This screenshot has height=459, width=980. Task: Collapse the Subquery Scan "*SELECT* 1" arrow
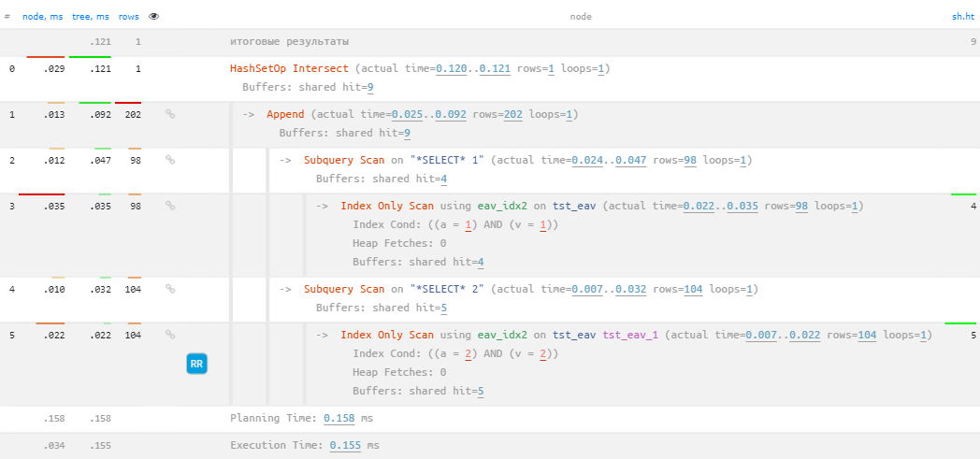tap(285, 160)
